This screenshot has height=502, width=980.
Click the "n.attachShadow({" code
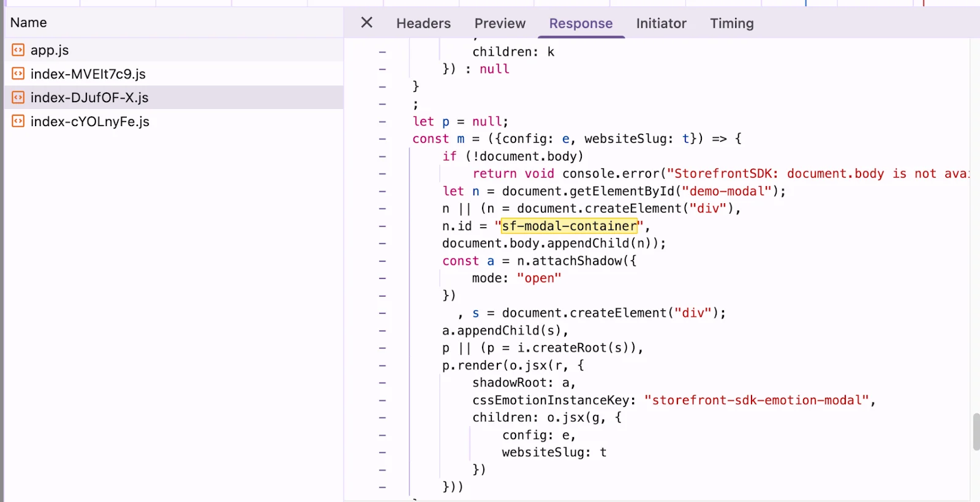click(577, 261)
